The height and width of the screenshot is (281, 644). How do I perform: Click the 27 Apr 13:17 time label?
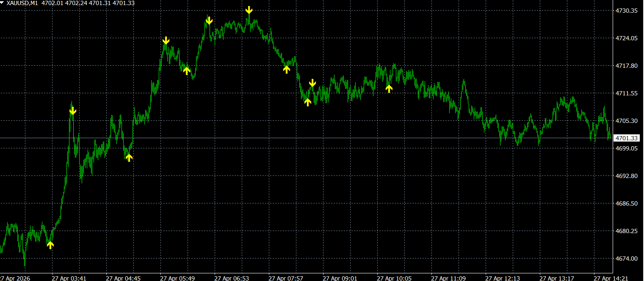point(557,278)
